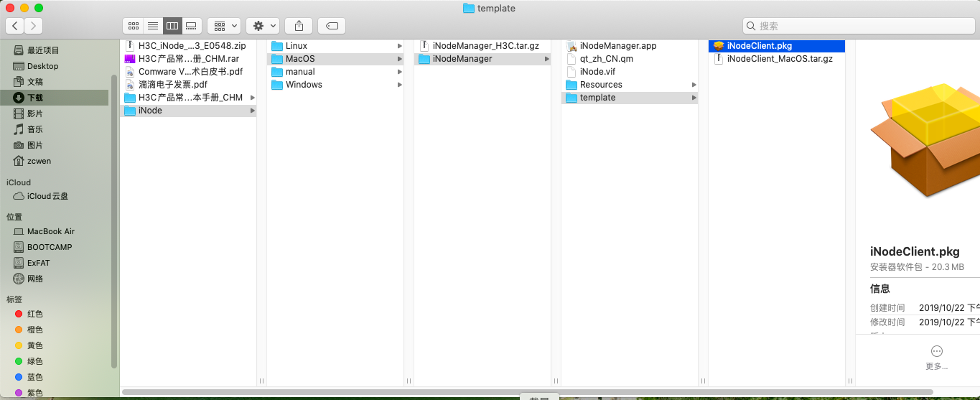980x400 pixels.
Task: Select iNodeClient_MacOS.tar.gz file
Action: (777, 59)
